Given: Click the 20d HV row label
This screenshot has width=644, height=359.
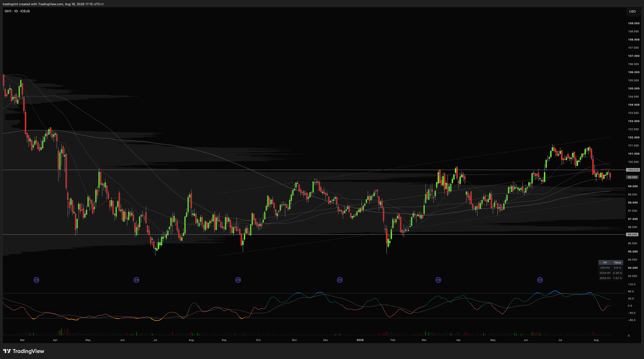Looking at the screenshot, I should tap(605, 268).
